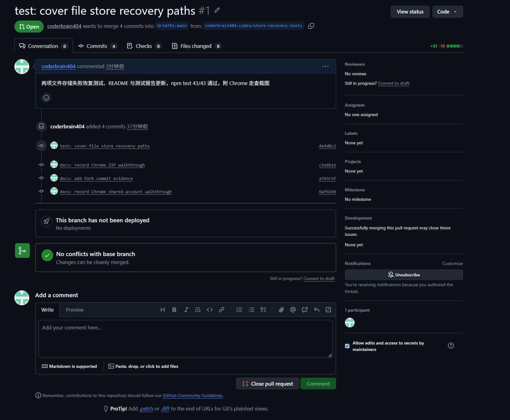
Task: Attach files with the paperclip icon
Action: [281, 310]
